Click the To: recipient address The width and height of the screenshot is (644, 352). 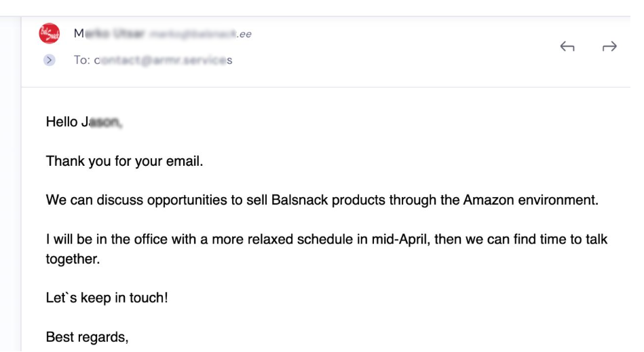164,60
